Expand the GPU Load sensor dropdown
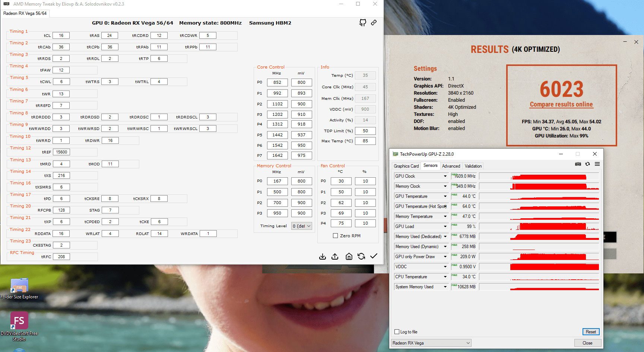This screenshot has height=352, width=644. pyautogui.click(x=445, y=226)
